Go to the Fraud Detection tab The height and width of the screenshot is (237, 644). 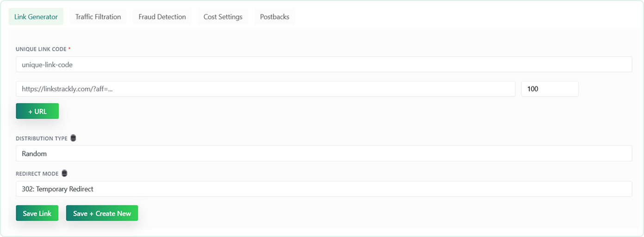click(162, 17)
